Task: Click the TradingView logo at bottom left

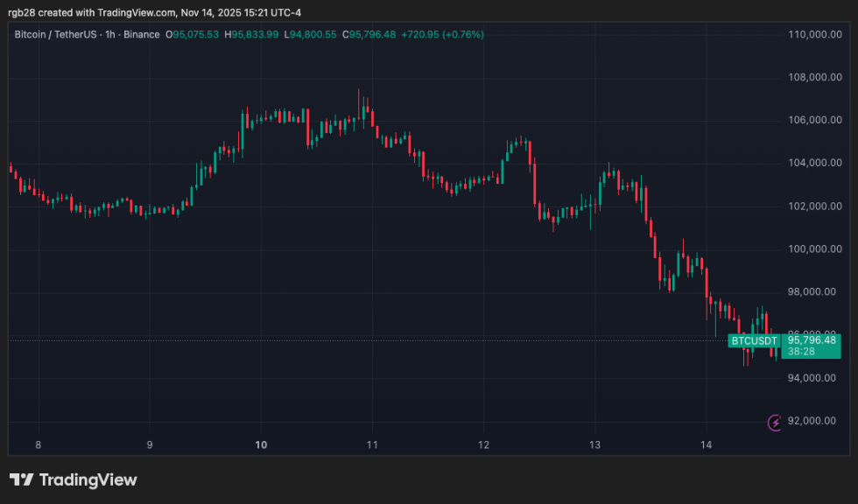Action: pos(74,479)
